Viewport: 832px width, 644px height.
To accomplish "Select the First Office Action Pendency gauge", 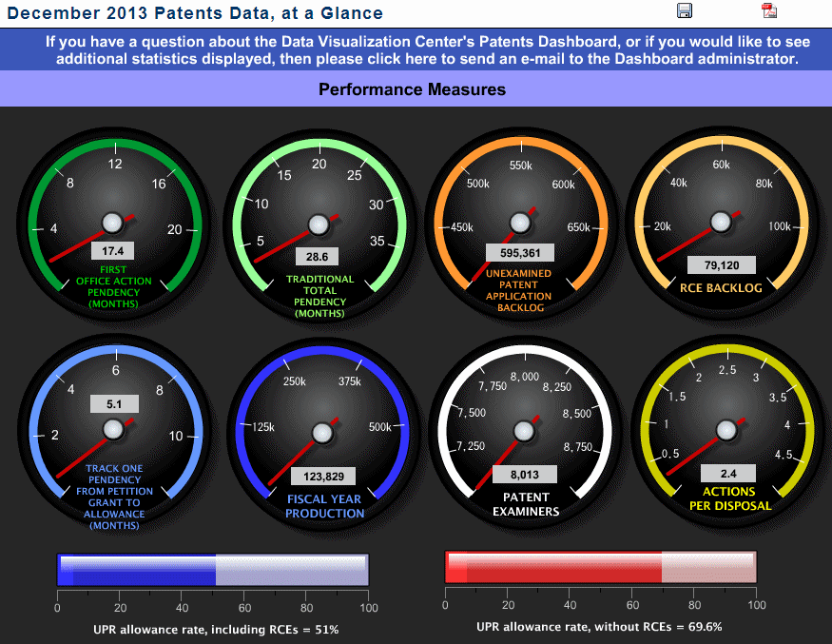I will [113, 223].
